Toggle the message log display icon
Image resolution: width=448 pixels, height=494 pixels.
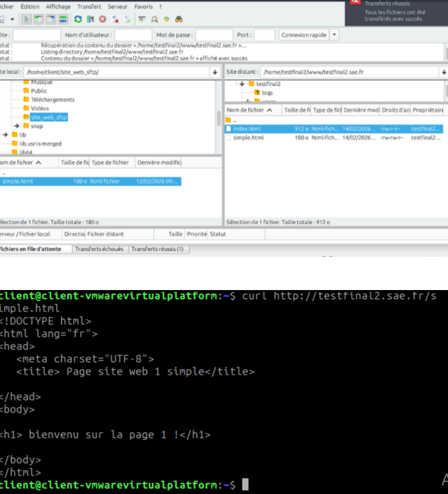pos(27,20)
